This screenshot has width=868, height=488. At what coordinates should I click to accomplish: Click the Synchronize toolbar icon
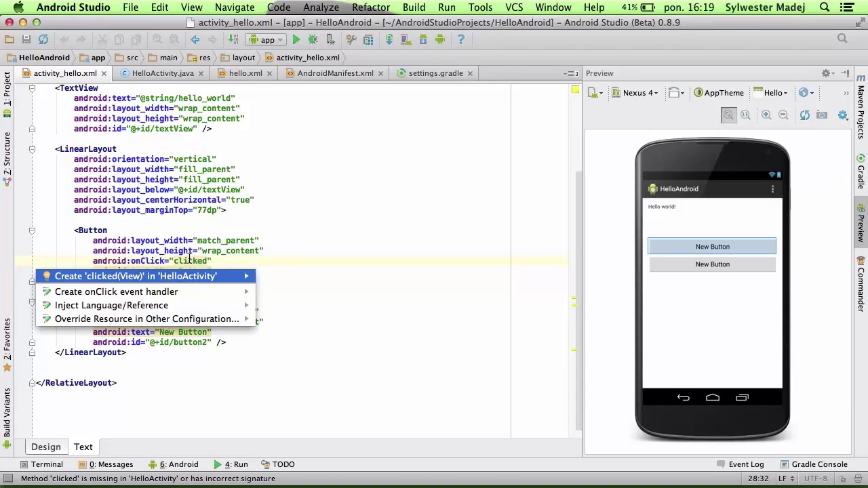tap(43, 39)
